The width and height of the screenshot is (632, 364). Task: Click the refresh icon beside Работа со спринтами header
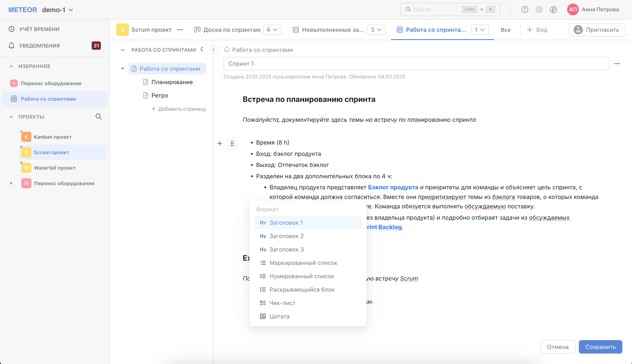coord(202,49)
